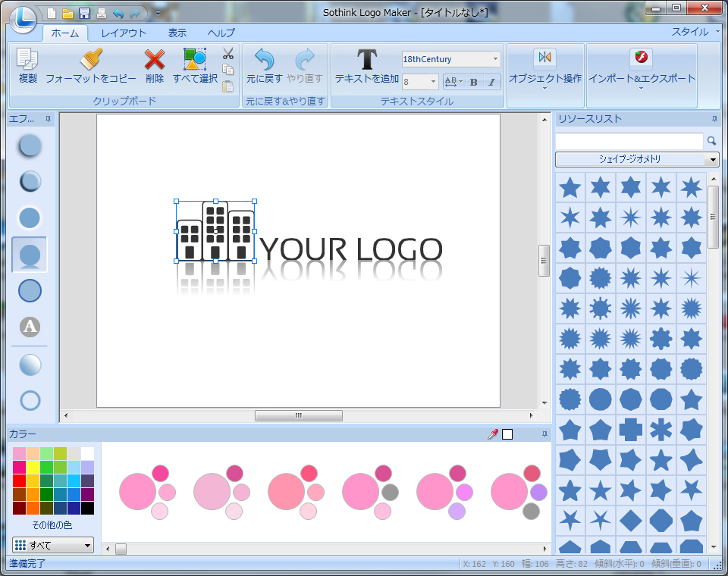This screenshot has height=576, width=728.
Task: Click the 元に戻す (Undo) arrow
Action: pyautogui.click(x=264, y=60)
